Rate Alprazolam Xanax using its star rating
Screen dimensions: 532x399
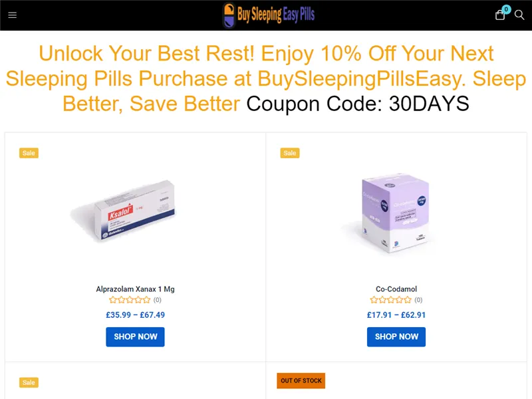pyautogui.click(x=130, y=300)
